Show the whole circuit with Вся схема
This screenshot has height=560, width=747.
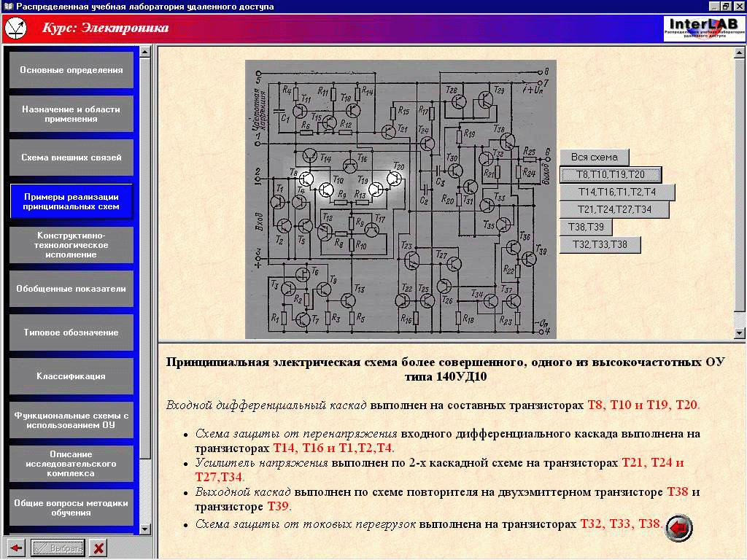click(x=594, y=157)
